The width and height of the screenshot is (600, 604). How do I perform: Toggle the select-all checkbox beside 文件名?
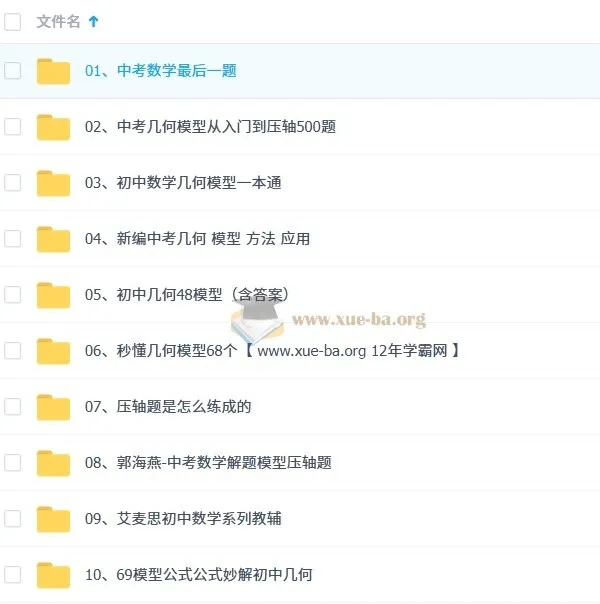tap(13, 22)
